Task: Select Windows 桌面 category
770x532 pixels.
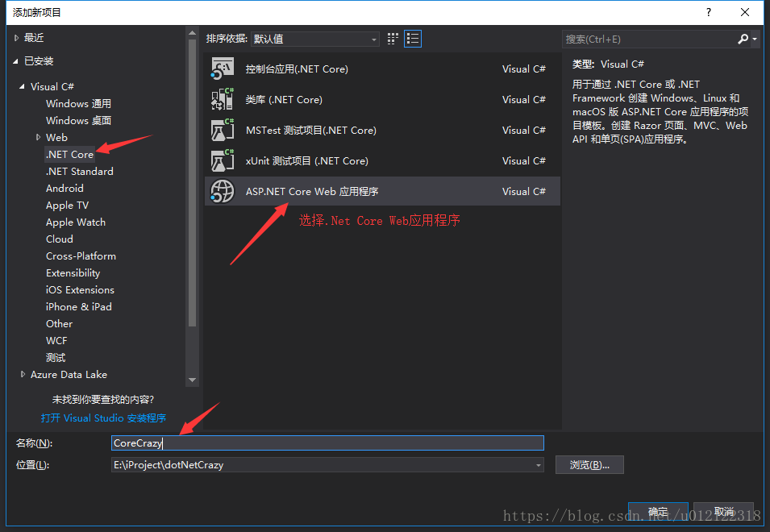Action: (78, 120)
